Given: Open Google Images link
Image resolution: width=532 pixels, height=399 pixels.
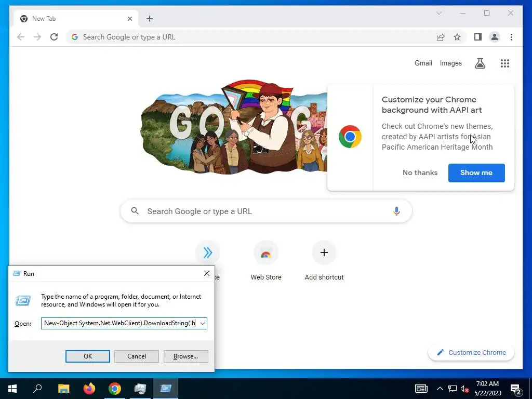Looking at the screenshot, I should (x=450, y=63).
